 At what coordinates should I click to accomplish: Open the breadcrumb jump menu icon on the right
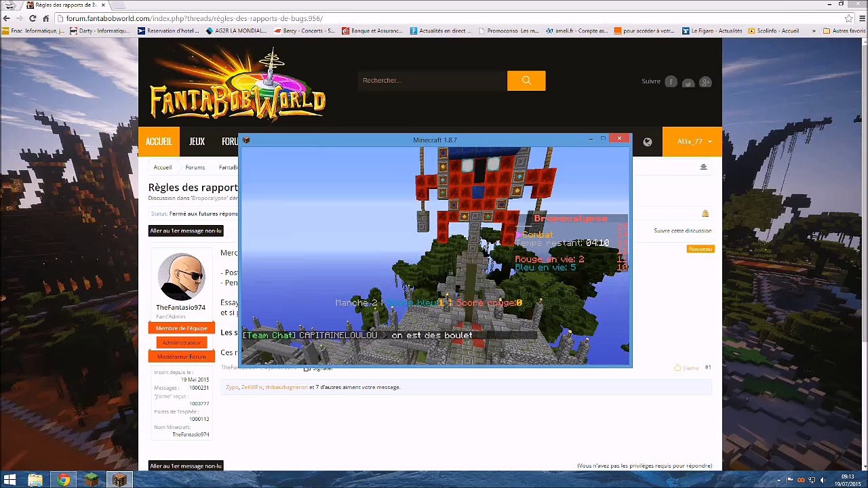(703, 167)
